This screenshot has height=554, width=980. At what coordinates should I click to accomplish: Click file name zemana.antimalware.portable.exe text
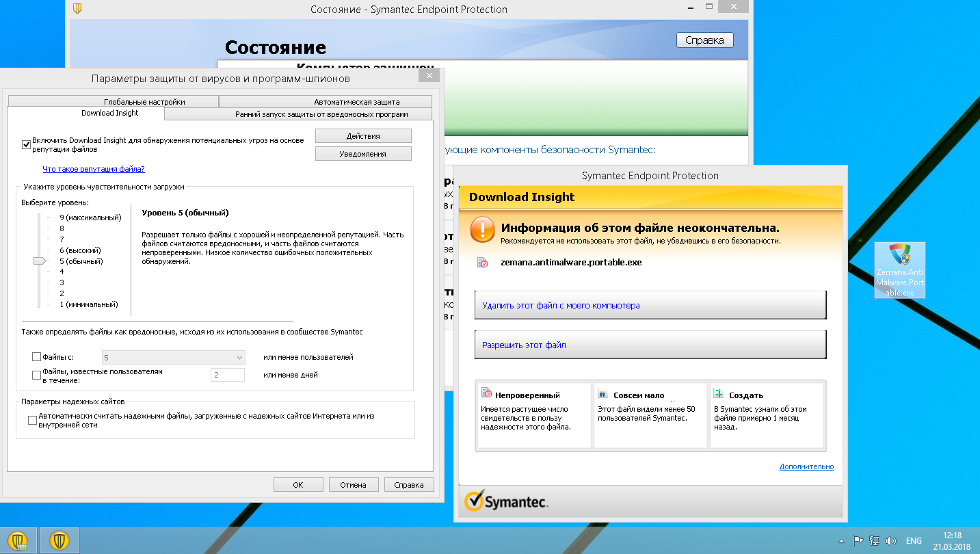pyautogui.click(x=571, y=262)
